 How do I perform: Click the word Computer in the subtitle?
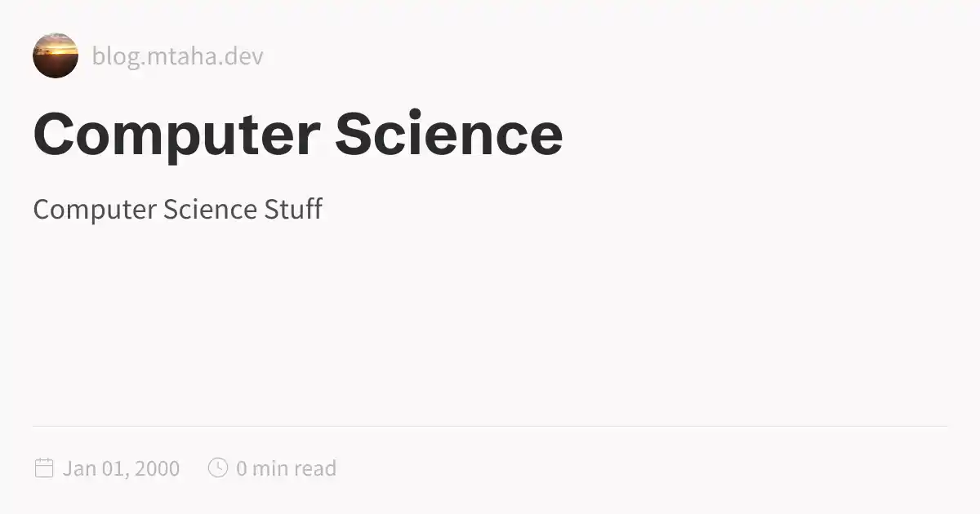[x=94, y=210]
